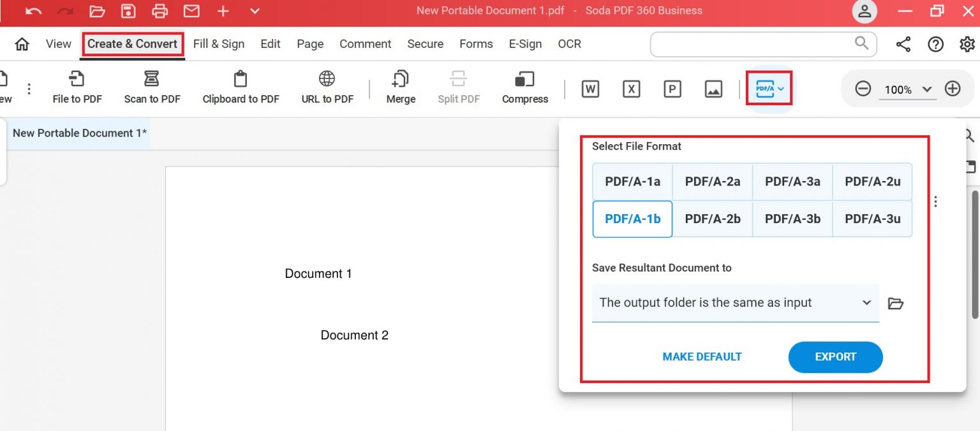Click the Scan to PDF tool
This screenshot has width=980, height=431.
tap(152, 87)
